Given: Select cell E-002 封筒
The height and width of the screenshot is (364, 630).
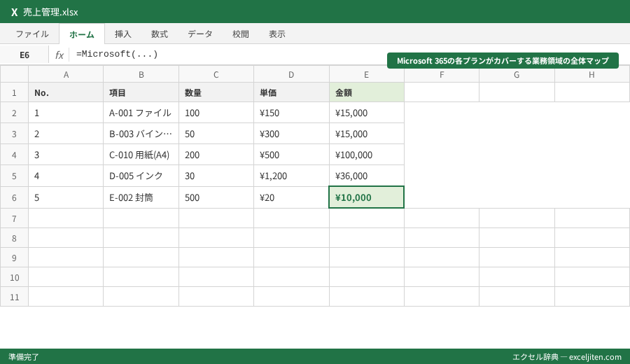Looking at the screenshot, I should point(141,197).
